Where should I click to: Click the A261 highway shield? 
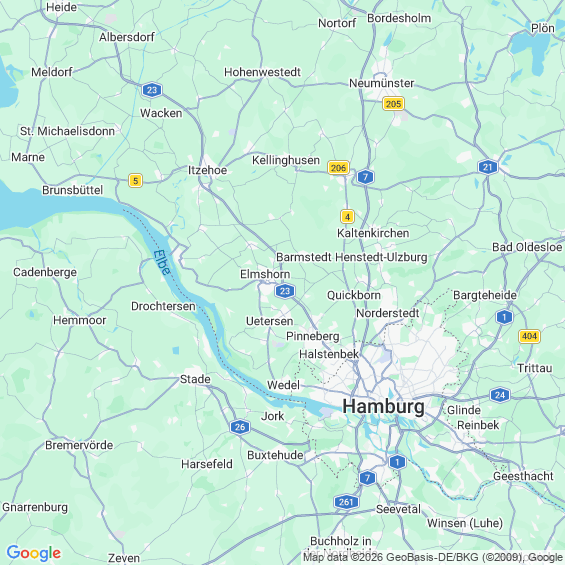[346, 502]
